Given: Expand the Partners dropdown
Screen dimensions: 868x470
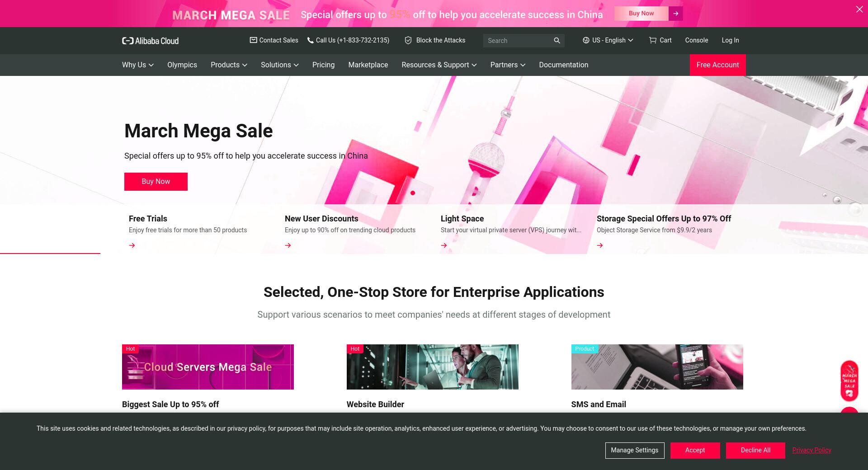Looking at the screenshot, I should pyautogui.click(x=508, y=65).
